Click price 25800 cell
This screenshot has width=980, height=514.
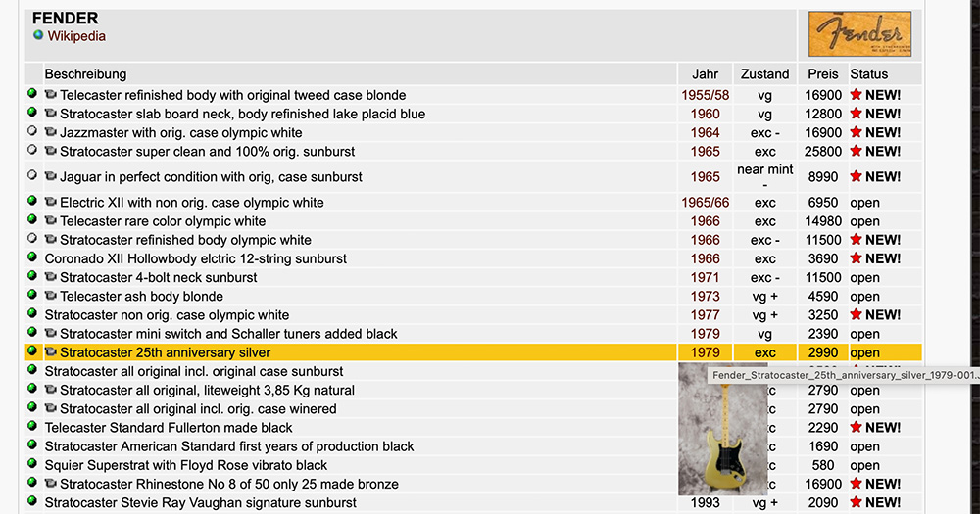click(822, 152)
